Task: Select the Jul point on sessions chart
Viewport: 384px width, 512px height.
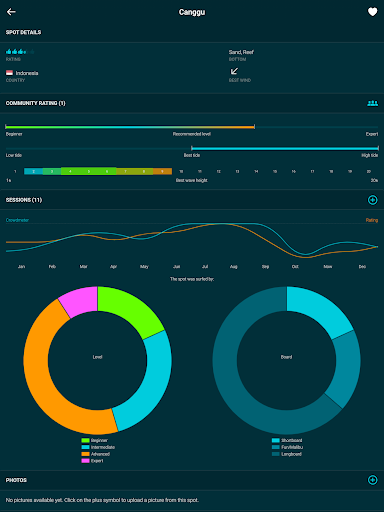Action: (x=205, y=225)
